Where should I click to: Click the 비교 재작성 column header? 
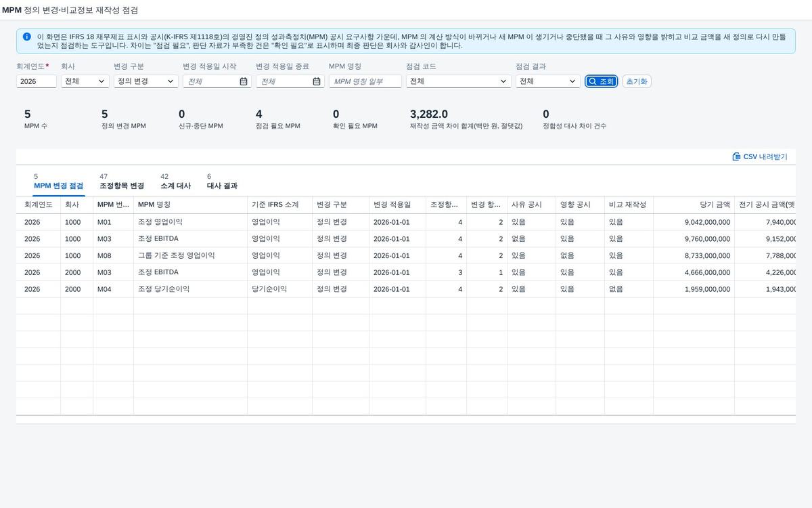[629, 205]
